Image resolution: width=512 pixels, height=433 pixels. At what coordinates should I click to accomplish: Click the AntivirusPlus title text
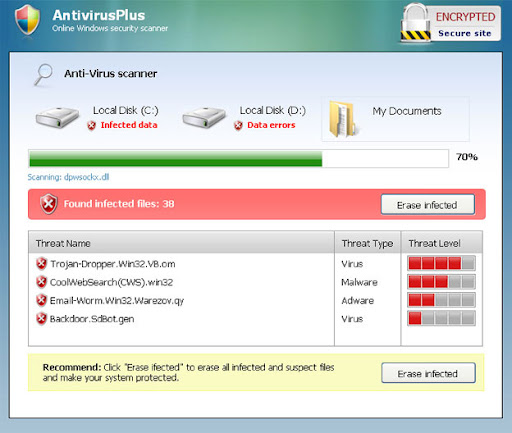[x=99, y=15]
